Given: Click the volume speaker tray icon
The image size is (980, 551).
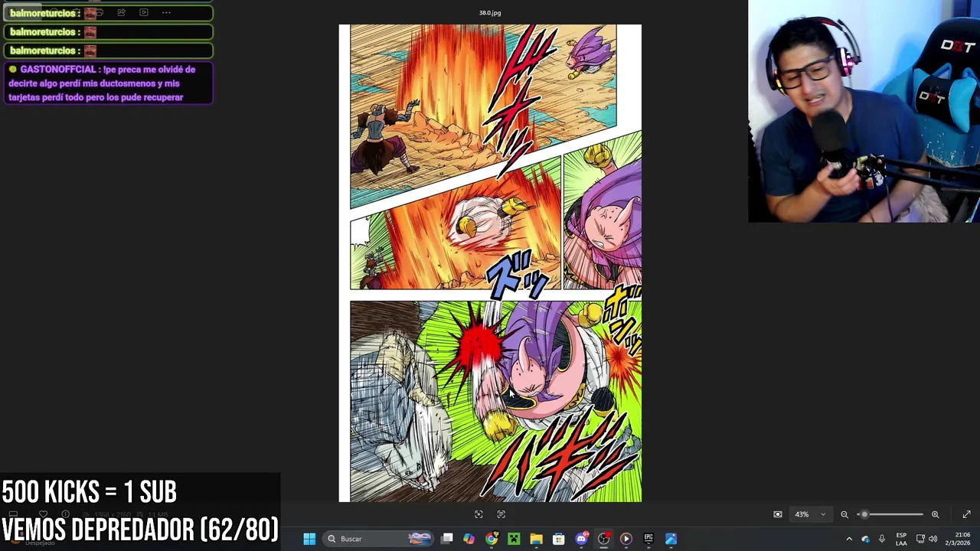Looking at the screenshot, I should (x=933, y=539).
